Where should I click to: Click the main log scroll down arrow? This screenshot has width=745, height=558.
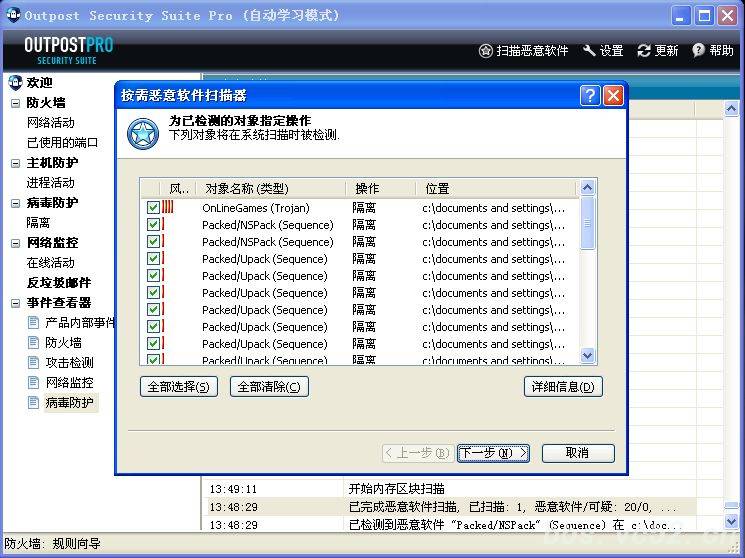731,522
